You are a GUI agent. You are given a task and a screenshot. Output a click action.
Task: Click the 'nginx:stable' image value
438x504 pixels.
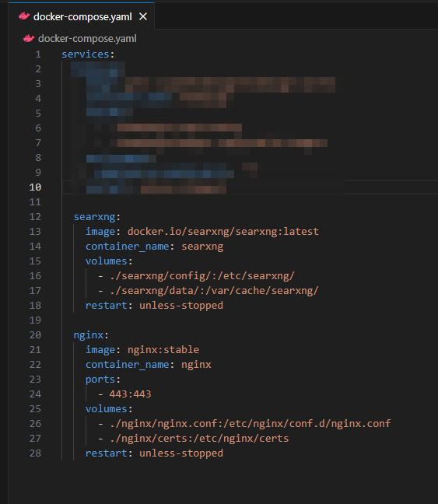click(x=163, y=350)
